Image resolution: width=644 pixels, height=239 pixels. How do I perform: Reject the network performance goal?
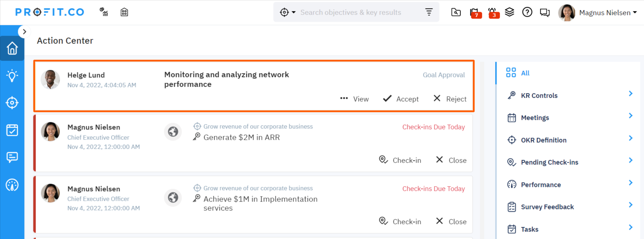450,99
